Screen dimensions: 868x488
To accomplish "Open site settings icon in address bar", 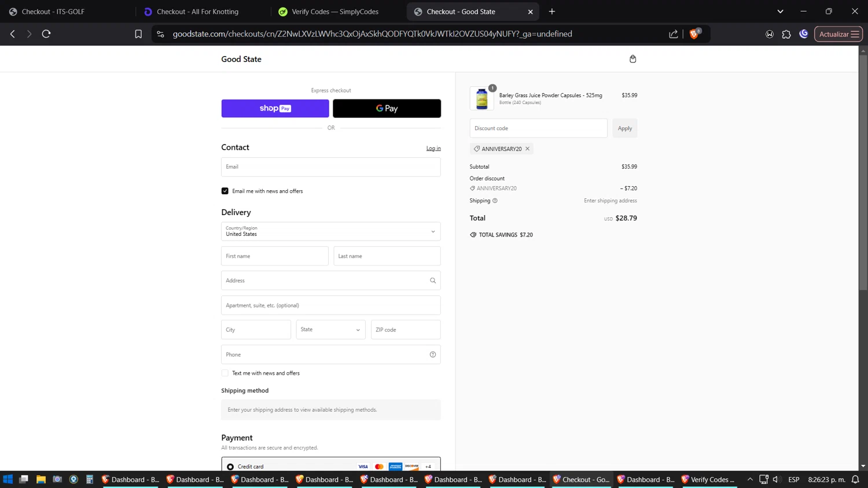I will [x=161, y=34].
